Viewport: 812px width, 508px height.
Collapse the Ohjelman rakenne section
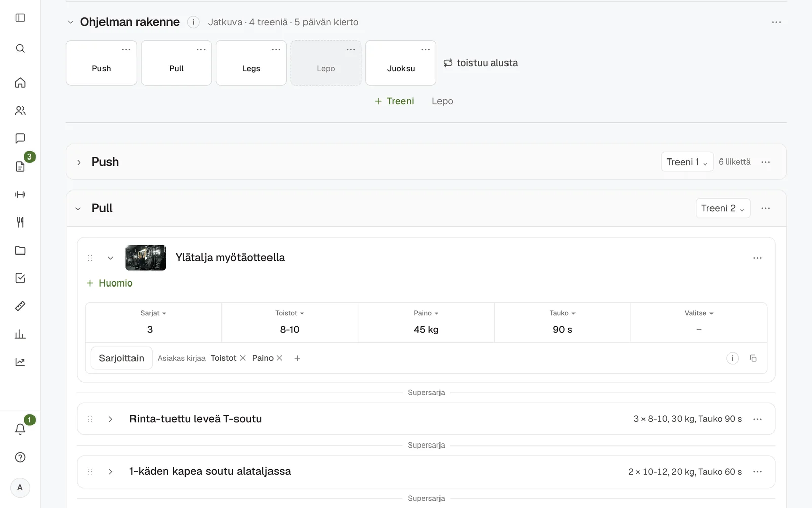click(71, 22)
